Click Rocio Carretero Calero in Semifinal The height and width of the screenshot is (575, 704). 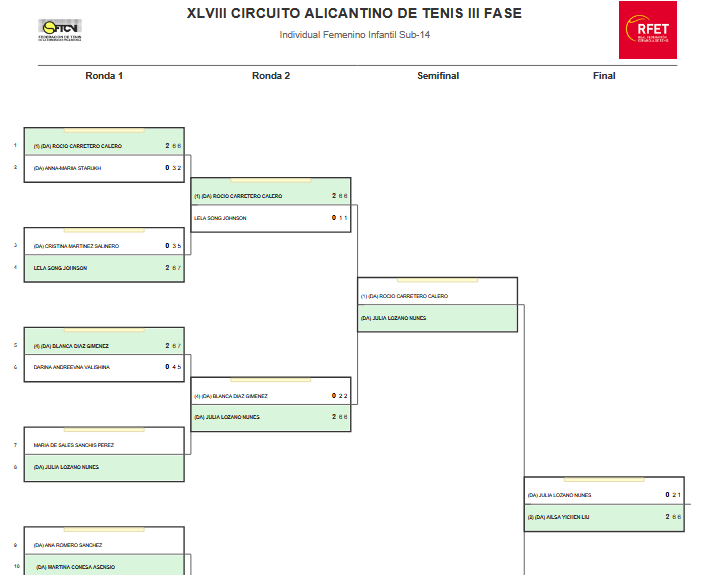405,296
